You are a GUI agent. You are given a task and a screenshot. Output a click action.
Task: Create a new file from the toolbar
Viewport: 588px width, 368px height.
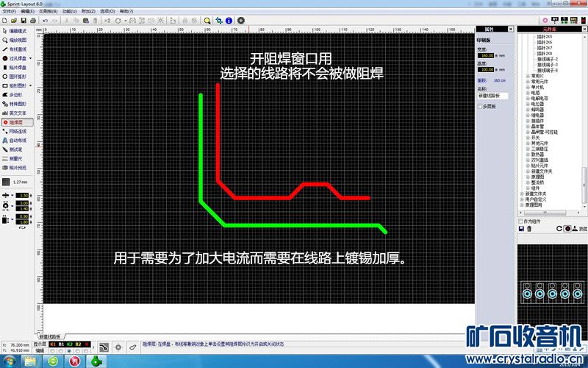coord(5,21)
